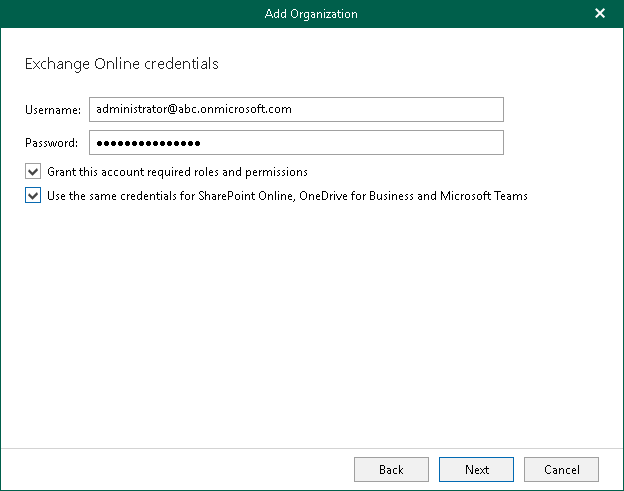The height and width of the screenshot is (491, 624).
Task: Click empty footer area left of Back
Action: coord(180,469)
